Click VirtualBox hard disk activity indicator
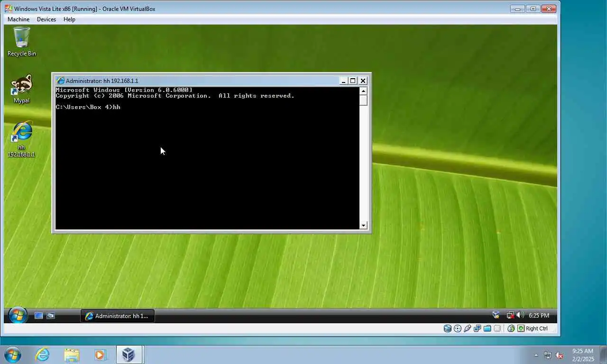Viewport: 607px width, 364px height. (x=447, y=328)
